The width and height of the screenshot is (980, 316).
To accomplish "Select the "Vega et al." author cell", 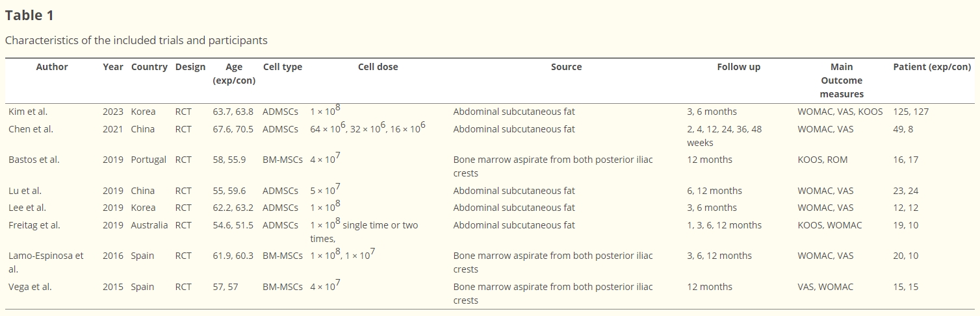I will tap(30, 287).
